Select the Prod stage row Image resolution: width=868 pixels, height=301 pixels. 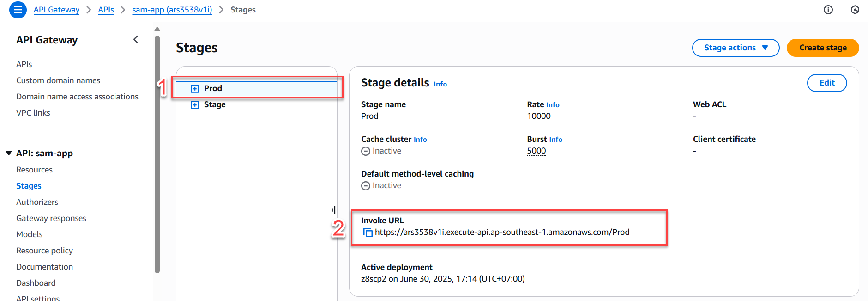[257, 88]
